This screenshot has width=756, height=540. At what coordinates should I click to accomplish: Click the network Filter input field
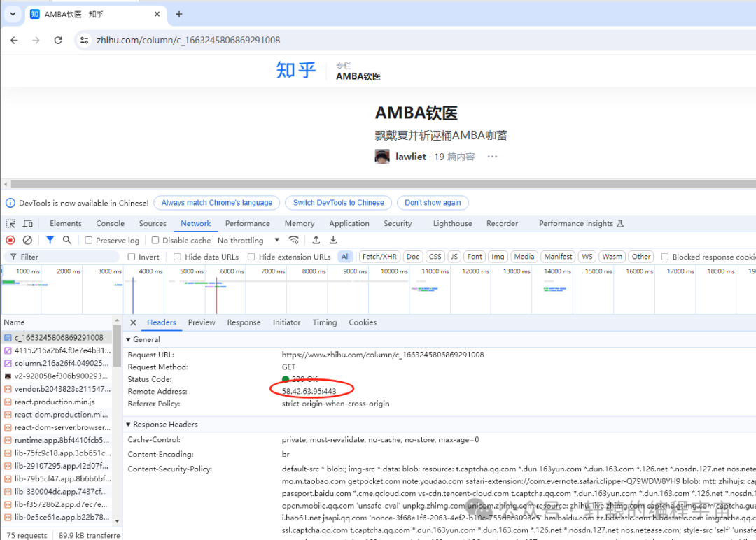(63, 257)
